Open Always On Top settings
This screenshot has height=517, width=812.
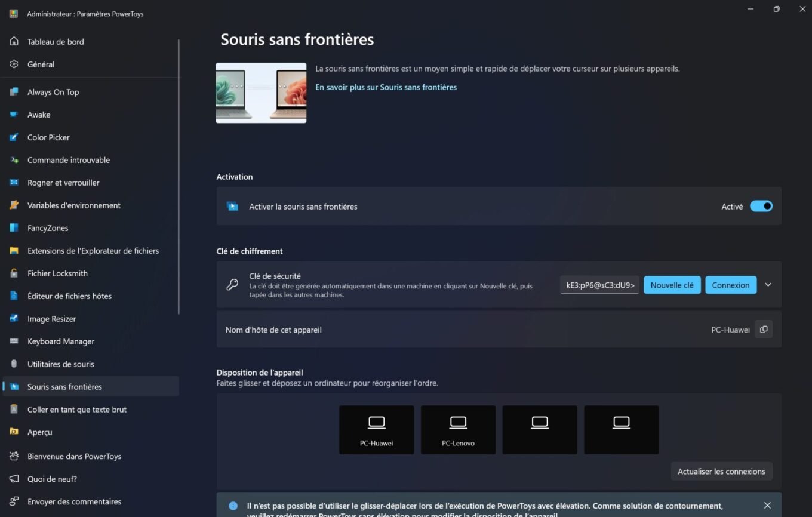pyautogui.click(x=91, y=92)
